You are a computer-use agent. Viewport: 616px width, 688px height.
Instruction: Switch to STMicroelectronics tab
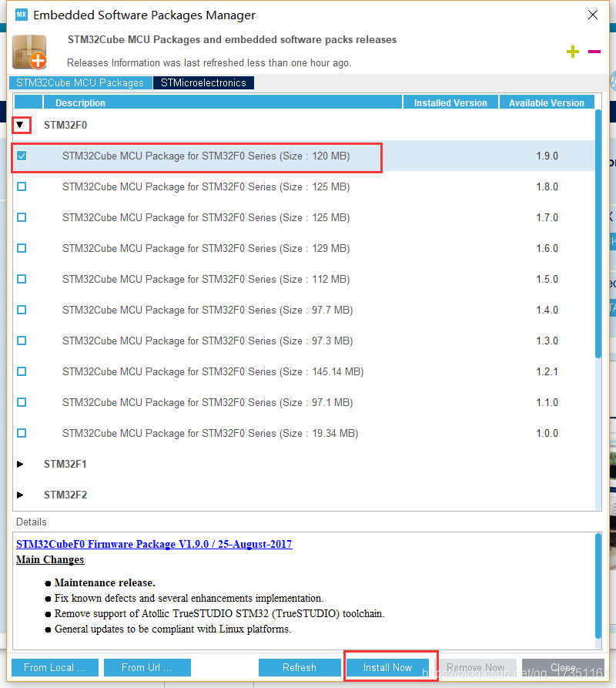tap(203, 83)
